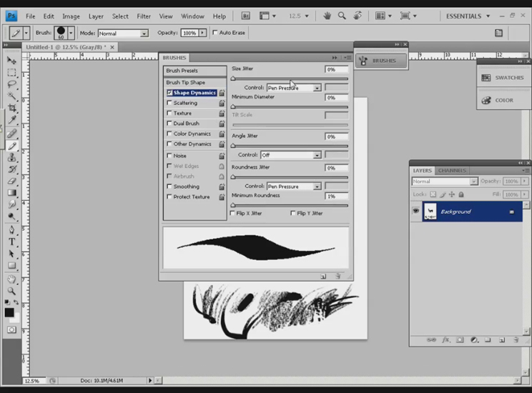The width and height of the screenshot is (532, 393).
Task: Click the foreground color swatch
Action: coord(9,312)
